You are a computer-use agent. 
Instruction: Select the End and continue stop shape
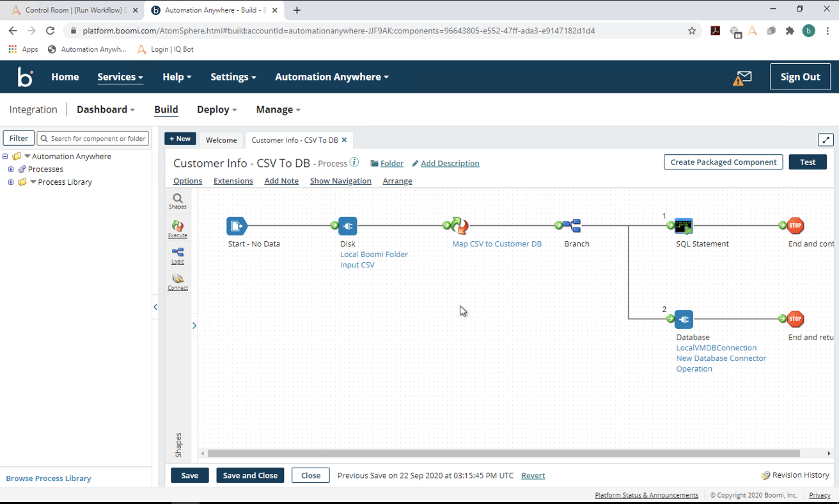click(796, 226)
